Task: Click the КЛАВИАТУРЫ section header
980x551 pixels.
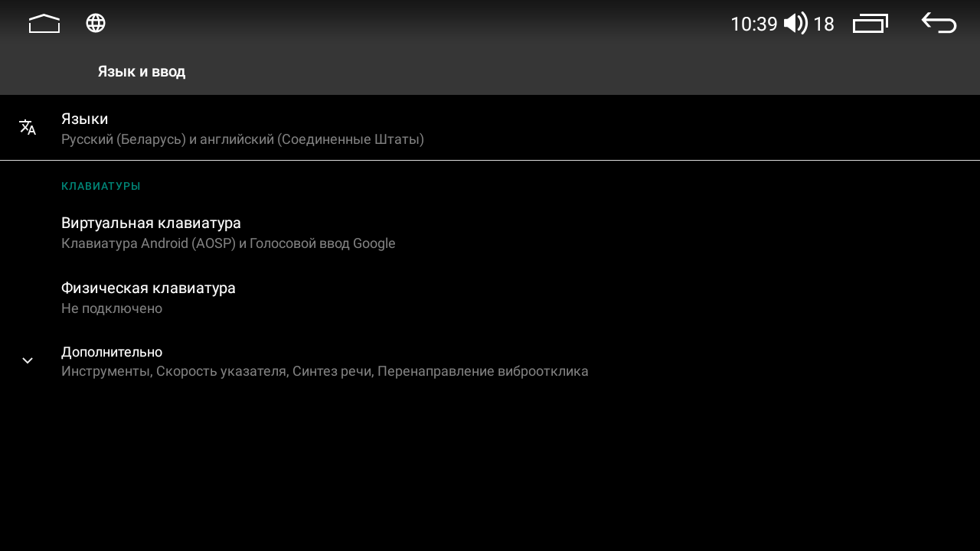Action: (x=101, y=186)
